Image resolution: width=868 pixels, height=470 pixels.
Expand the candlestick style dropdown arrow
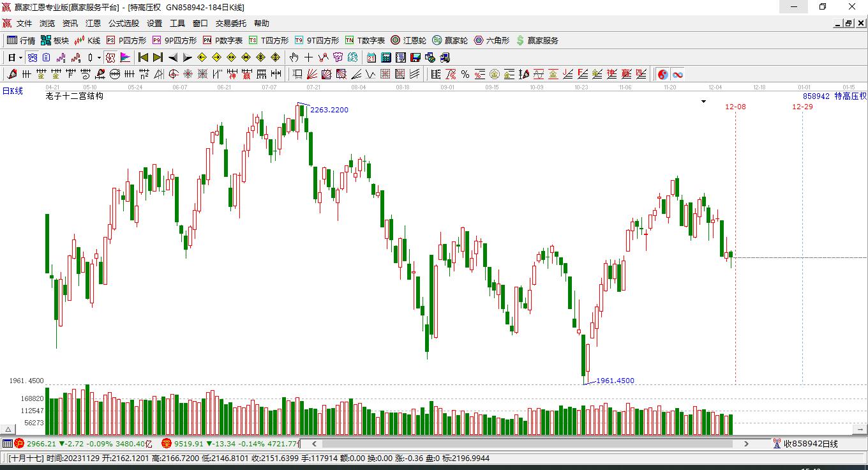[x=99, y=57]
